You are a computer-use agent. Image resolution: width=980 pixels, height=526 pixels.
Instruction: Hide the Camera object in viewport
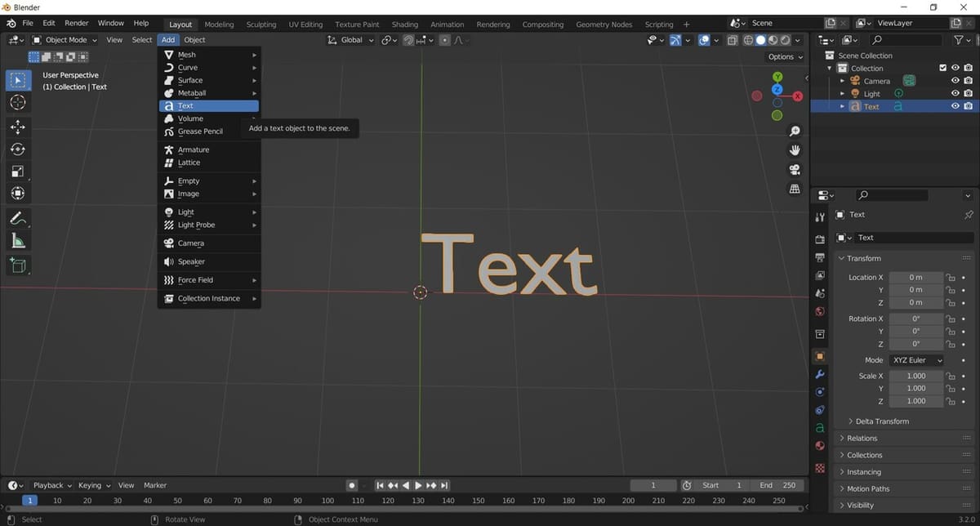[955, 81]
